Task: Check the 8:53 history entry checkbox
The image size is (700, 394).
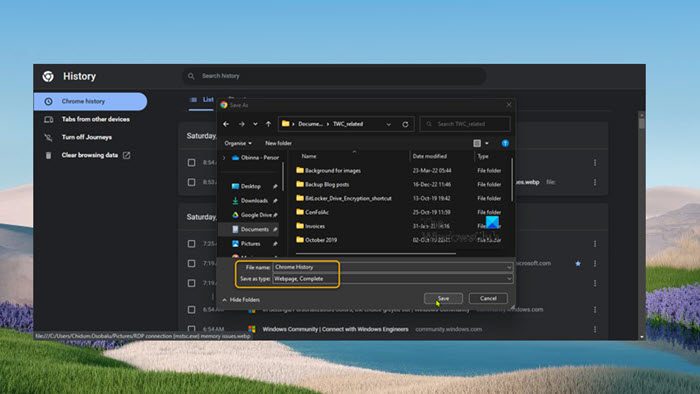Action: 192,182
